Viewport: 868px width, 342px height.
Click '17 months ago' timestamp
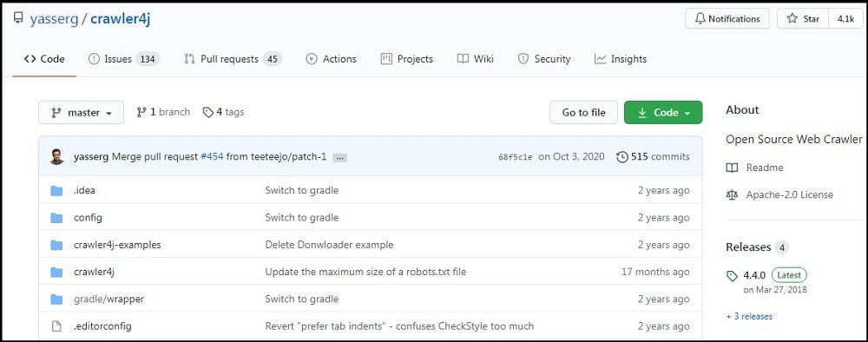[x=655, y=272]
